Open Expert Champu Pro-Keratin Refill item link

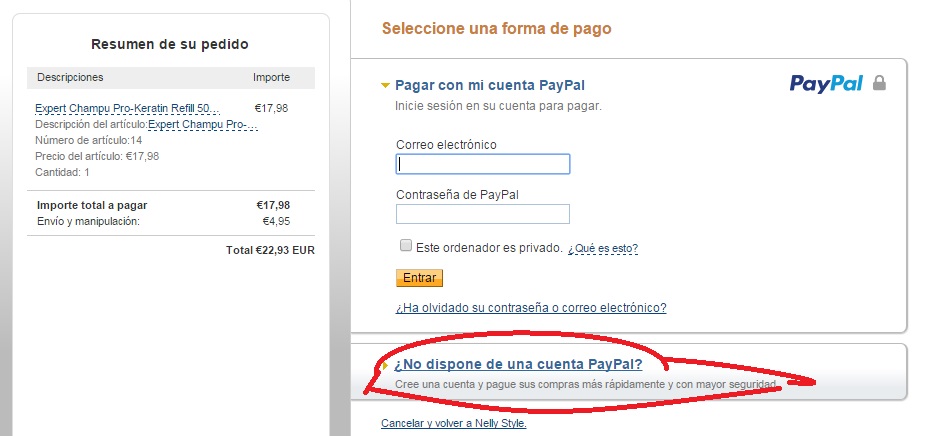click(x=127, y=108)
